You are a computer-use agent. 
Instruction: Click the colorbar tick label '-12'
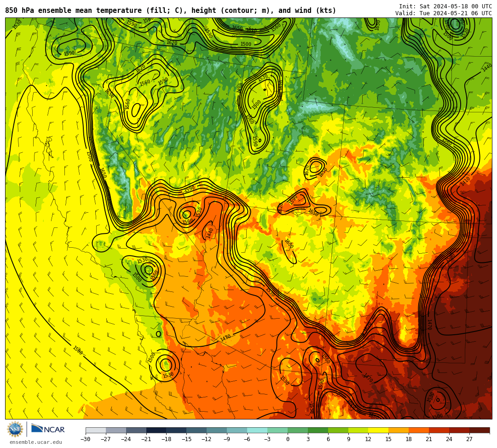tap(207, 439)
